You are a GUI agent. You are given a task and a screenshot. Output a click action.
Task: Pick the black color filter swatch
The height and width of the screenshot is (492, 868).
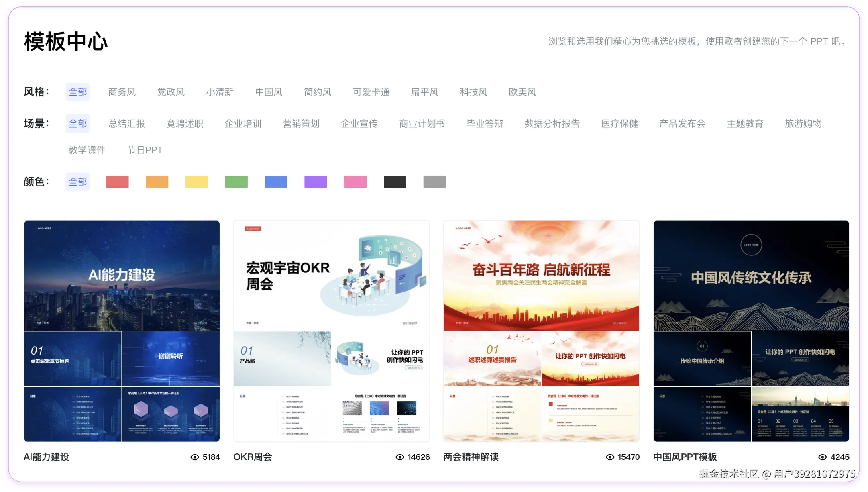click(395, 182)
